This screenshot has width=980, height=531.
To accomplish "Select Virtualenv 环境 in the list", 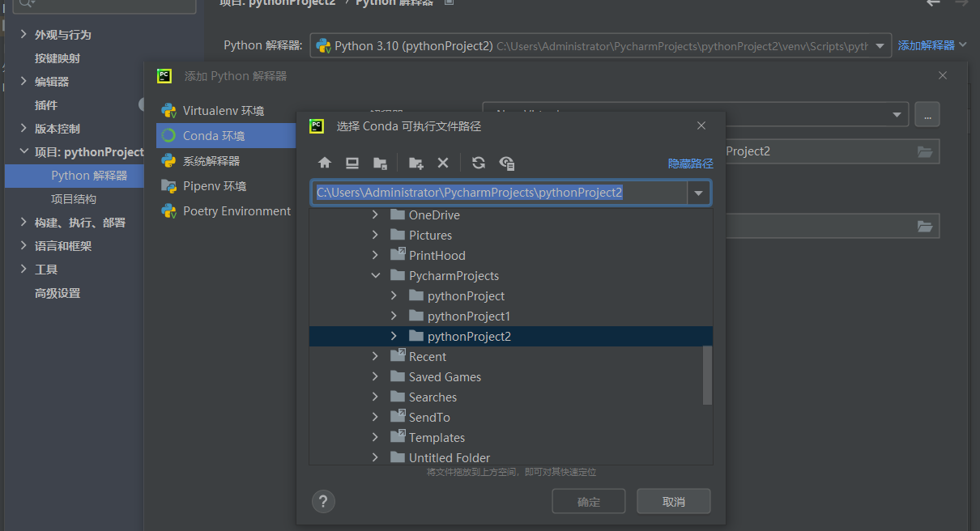I will tap(223, 111).
